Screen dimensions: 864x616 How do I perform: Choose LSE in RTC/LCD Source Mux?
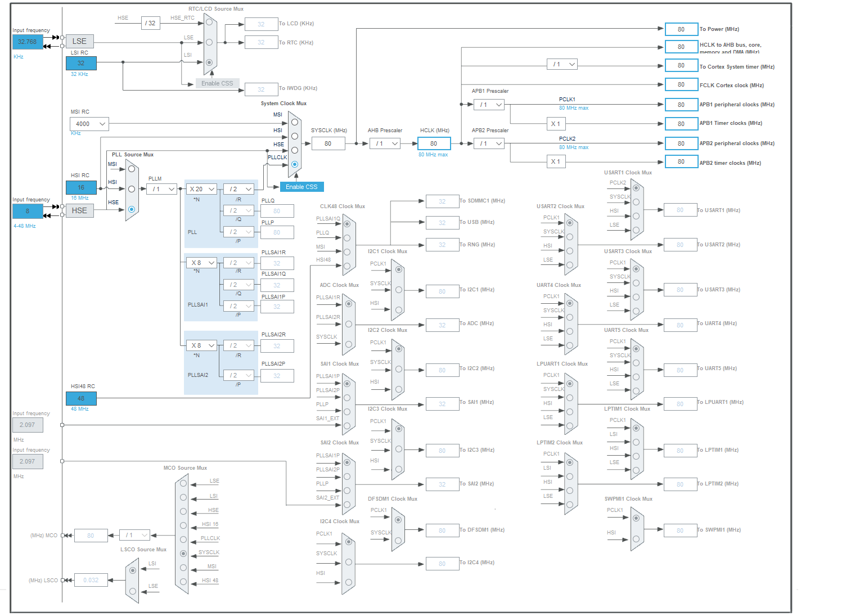(209, 42)
